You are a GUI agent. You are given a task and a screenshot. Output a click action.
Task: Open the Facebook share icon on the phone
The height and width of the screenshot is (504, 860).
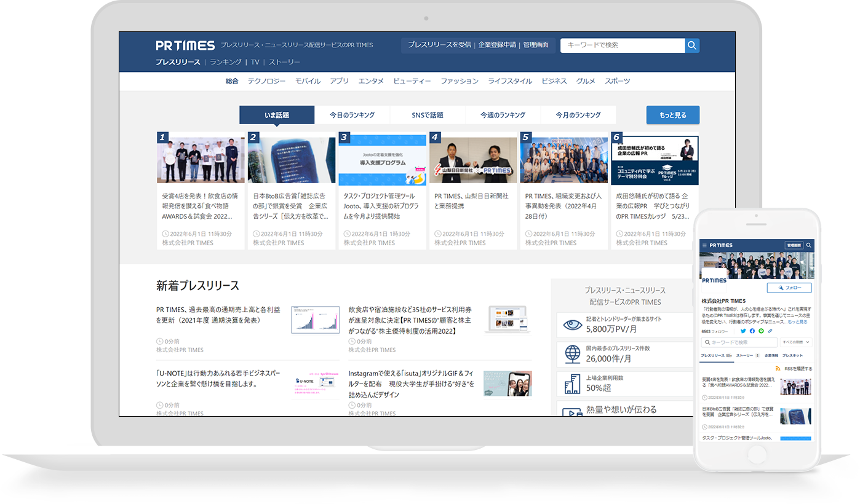coord(752,331)
